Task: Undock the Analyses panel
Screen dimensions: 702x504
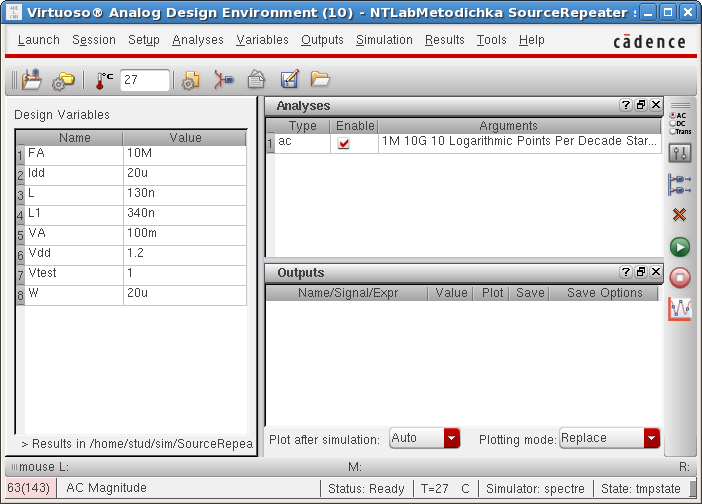Action: (641, 105)
